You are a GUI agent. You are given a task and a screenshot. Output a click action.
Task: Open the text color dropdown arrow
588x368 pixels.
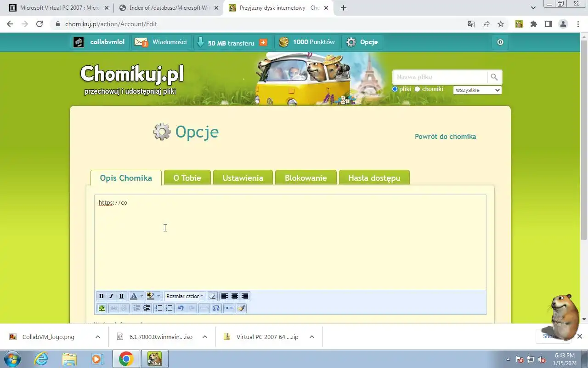(141, 296)
